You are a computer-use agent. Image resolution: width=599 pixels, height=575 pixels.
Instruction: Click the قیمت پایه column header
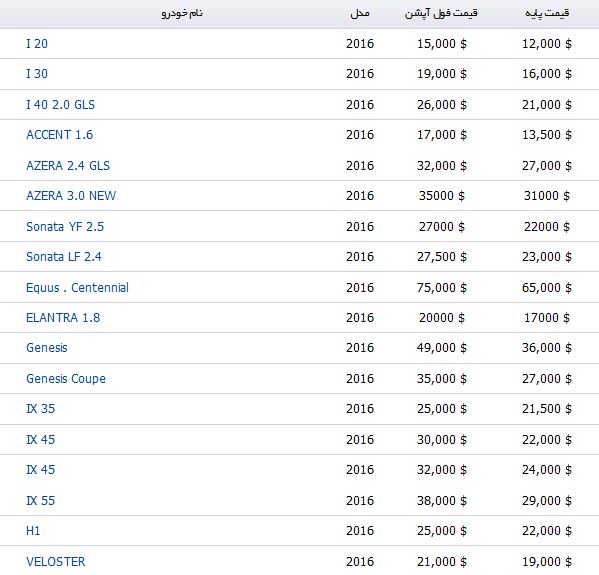click(x=547, y=13)
